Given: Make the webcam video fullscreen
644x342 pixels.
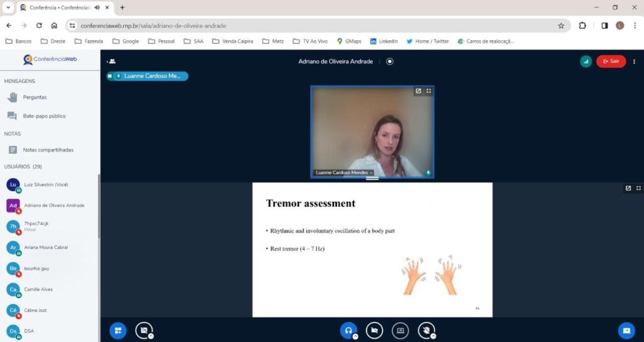Looking at the screenshot, I should (429, 91).
